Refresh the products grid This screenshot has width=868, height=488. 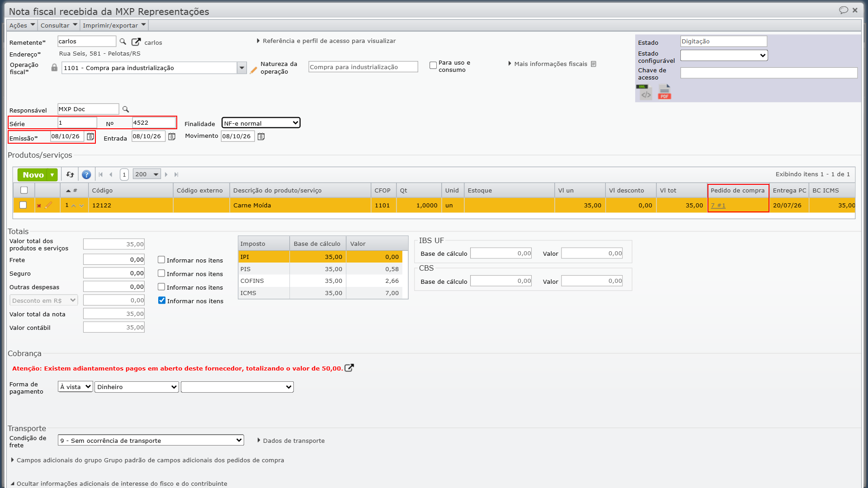[70, 174]
